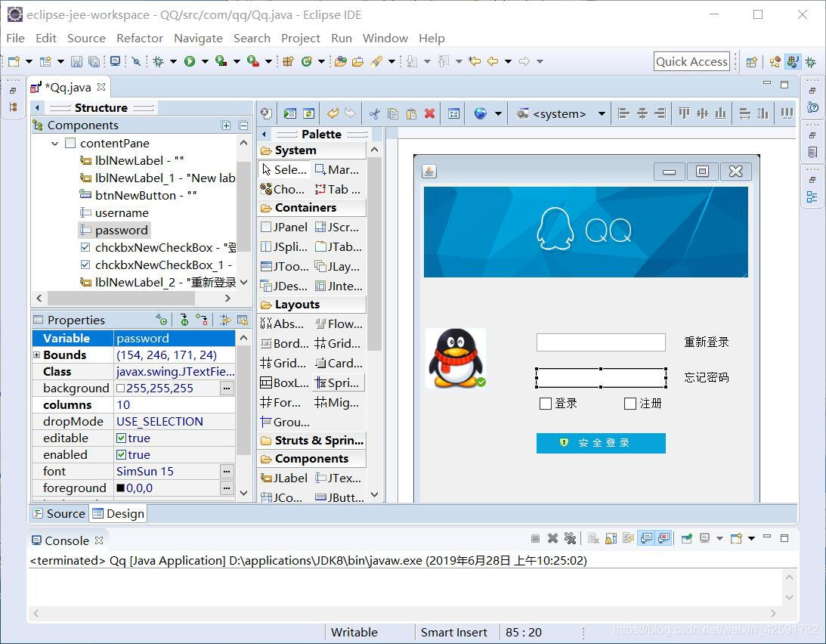Open the background color ellipsis button
Image resolution: width=826 pixels, height=644 pixels.
point(227,389)
